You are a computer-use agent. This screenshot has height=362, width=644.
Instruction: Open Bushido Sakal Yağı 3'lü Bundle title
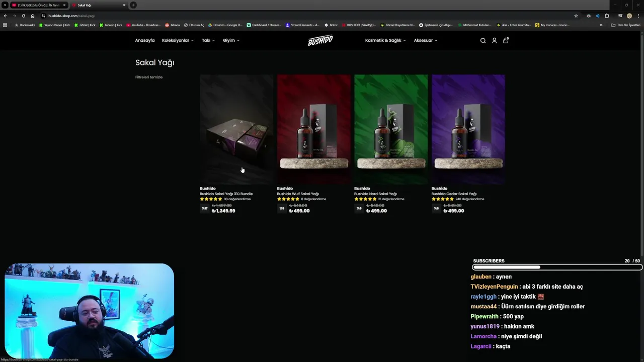click(x=226, y=194)
